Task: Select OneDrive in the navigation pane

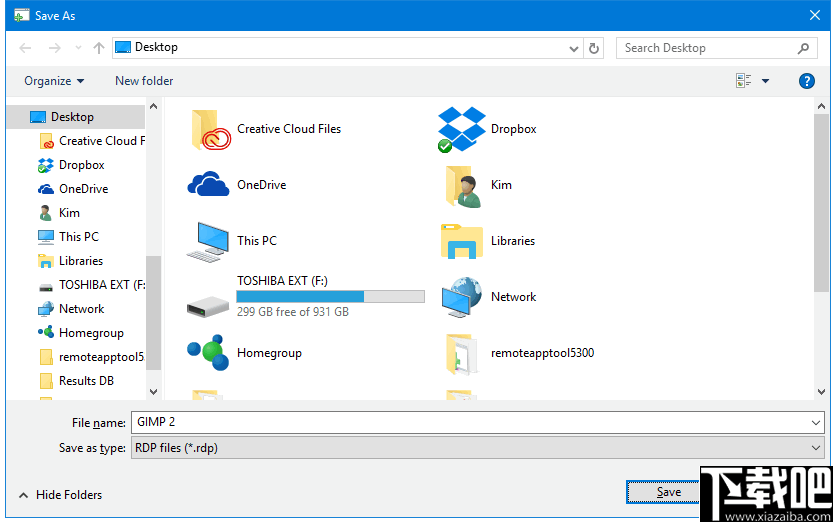Action: [73, 189]
